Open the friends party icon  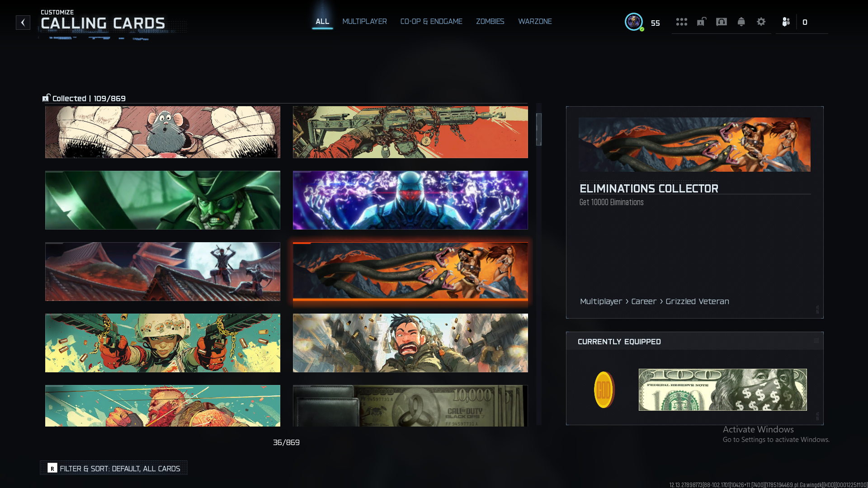pos(786,22)
